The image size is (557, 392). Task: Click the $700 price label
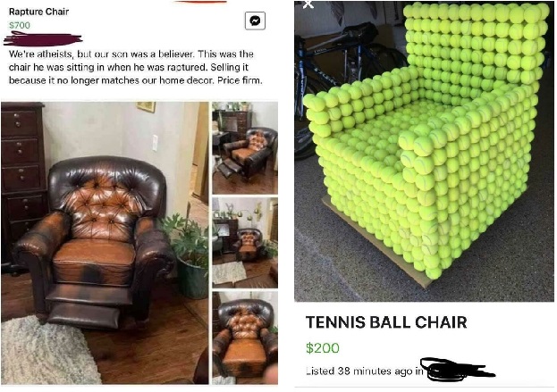pyautogui.click(x=20, y=25)
